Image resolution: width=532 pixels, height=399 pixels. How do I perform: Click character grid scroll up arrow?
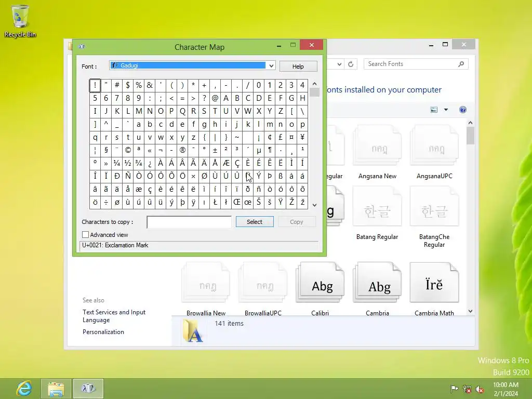pyautogui.click(x=314, y=84)
